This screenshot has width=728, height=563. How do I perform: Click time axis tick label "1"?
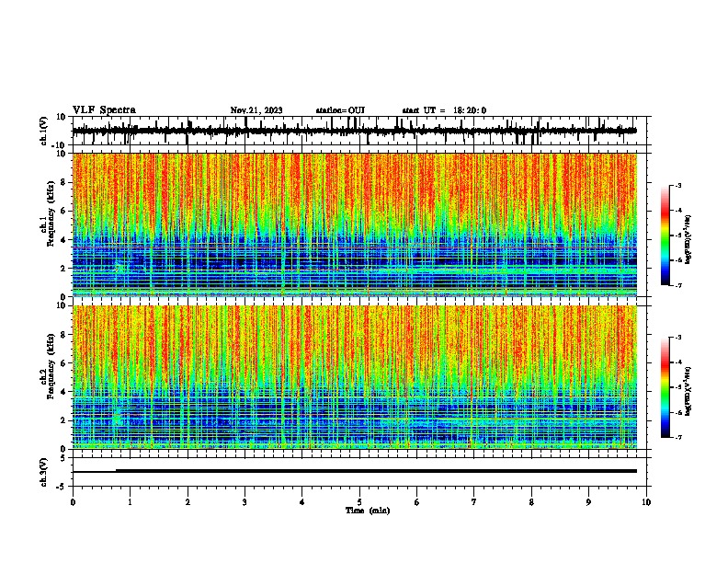click(130, 502)
